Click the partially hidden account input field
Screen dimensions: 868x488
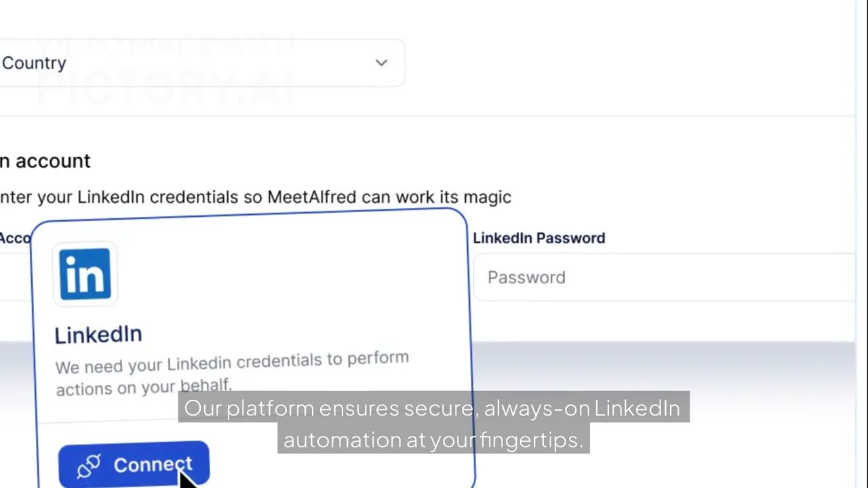pos(14,277)
